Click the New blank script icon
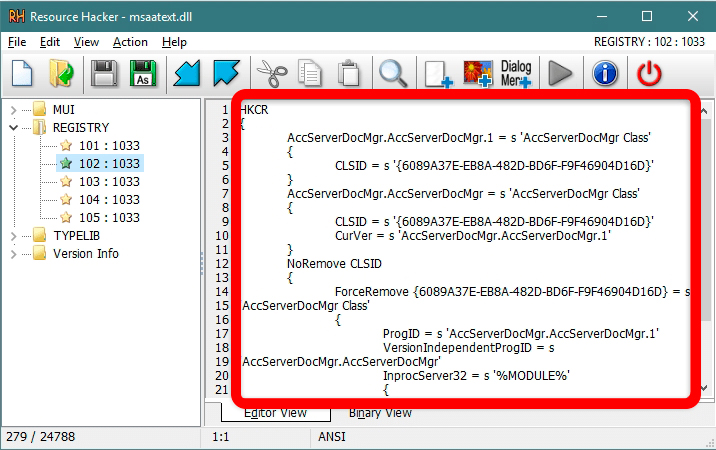 (x=22, y=73)
